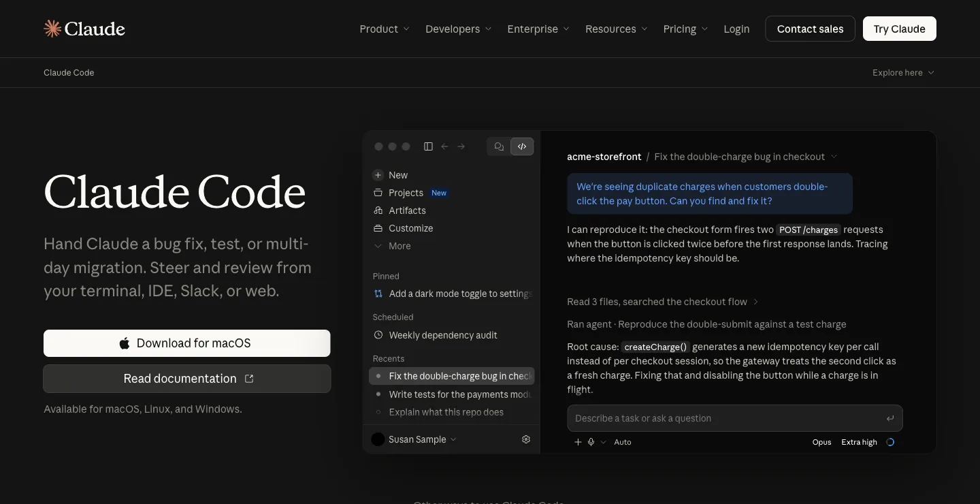Open the Enterprise navigation menu
The image size is (980, 504).
tap(538, 29)
